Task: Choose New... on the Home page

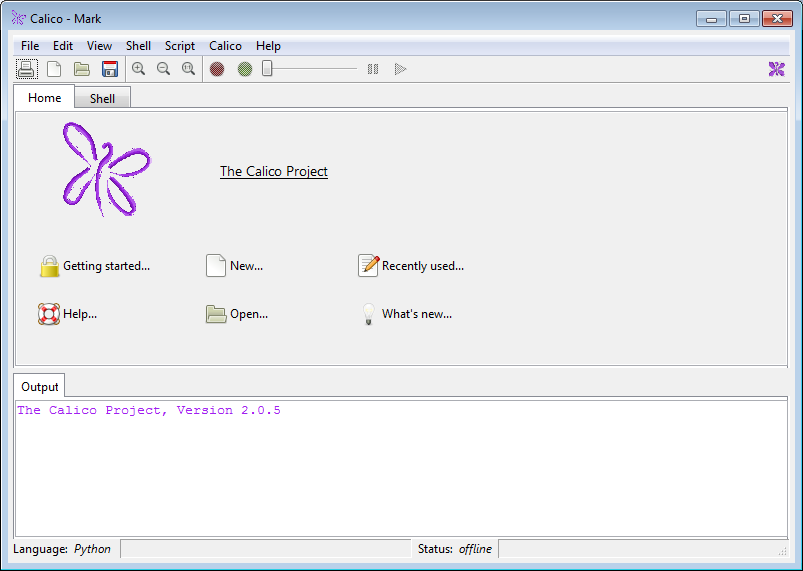Action: pos(246,266)
